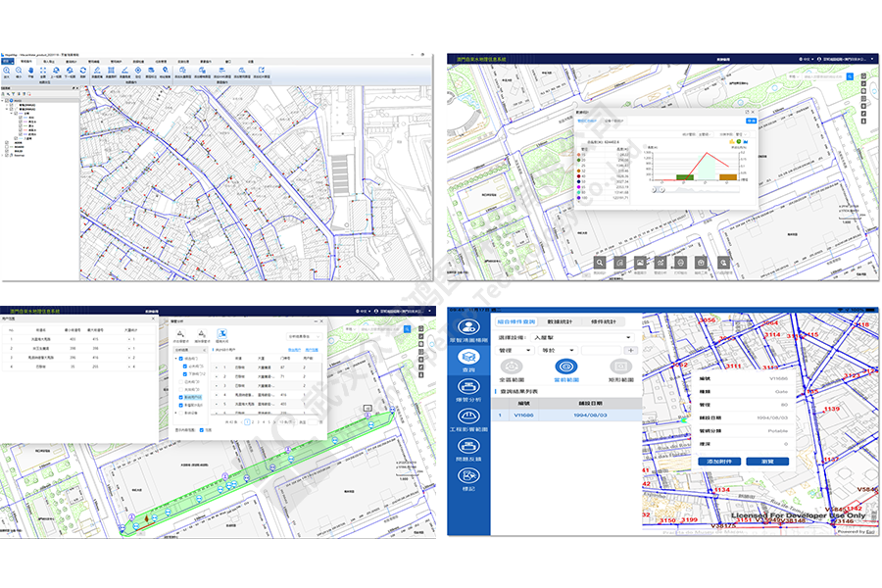Image resolution: width=882 pixels, height=588 pixels.
Task: Expand row 1 in the 爆管分析 user table
Action: [217, 367]
